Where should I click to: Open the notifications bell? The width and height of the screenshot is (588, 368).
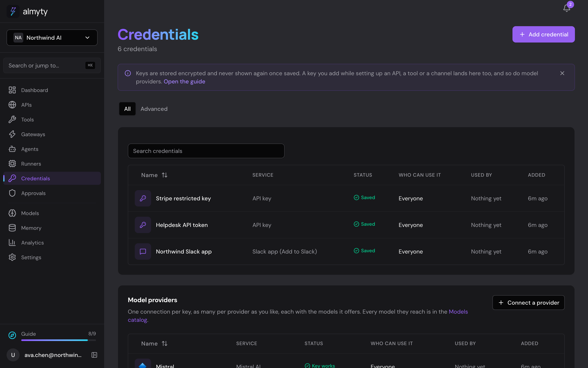point(566,8)
